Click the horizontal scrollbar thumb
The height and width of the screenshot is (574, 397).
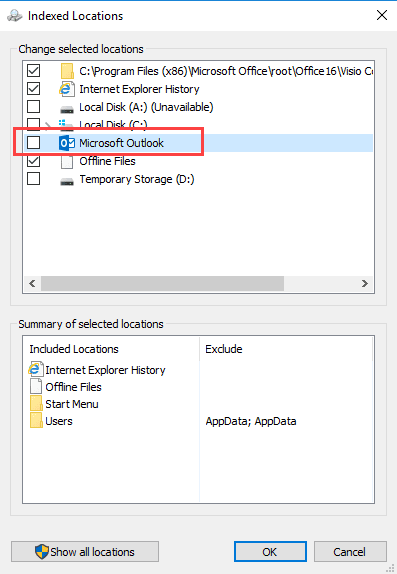tap(162, 283)
